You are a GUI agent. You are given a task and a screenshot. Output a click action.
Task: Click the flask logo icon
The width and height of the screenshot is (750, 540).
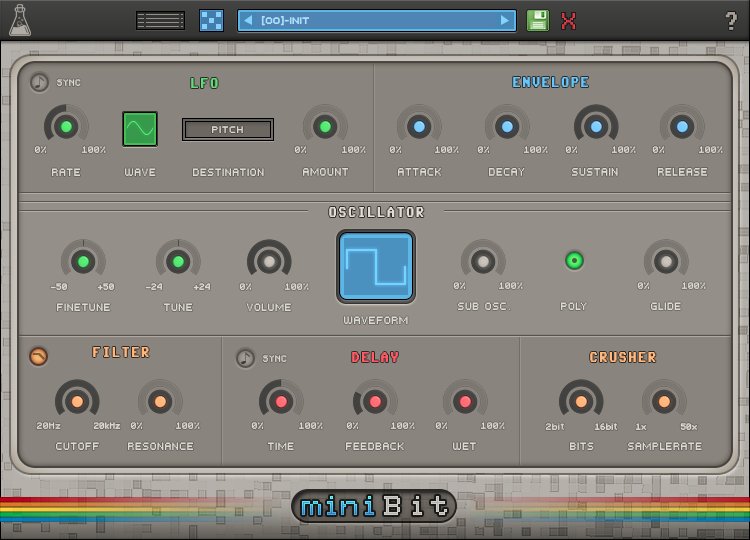tap(20, 20)
